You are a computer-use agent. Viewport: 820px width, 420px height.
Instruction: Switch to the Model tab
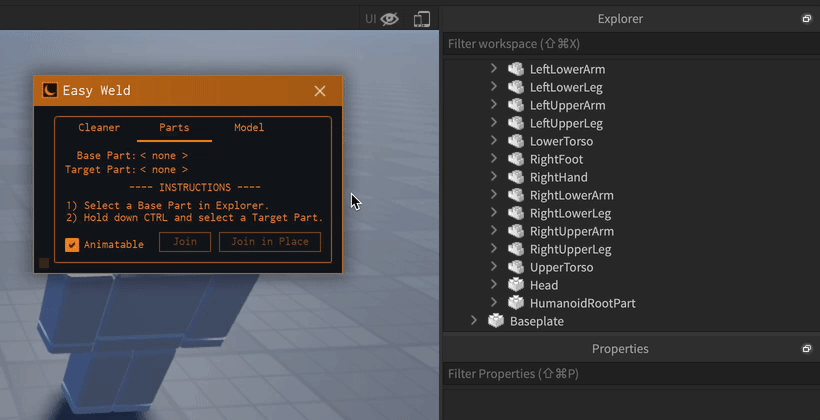point(249,128)
